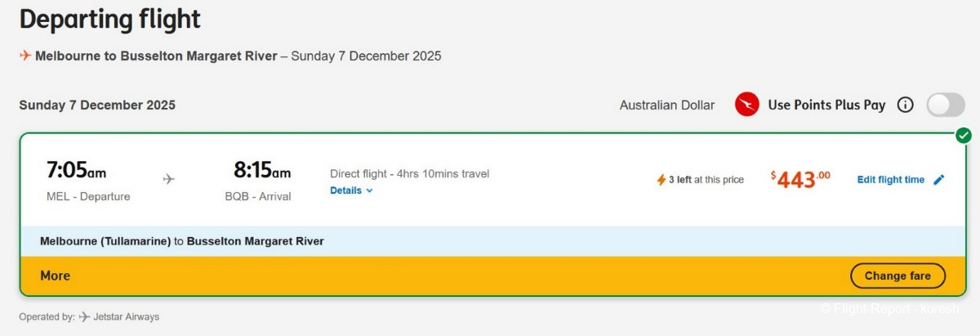
Task: Click the 8:15am BQB arrival time
Action: pyautogui.click(x=262, y=172)
